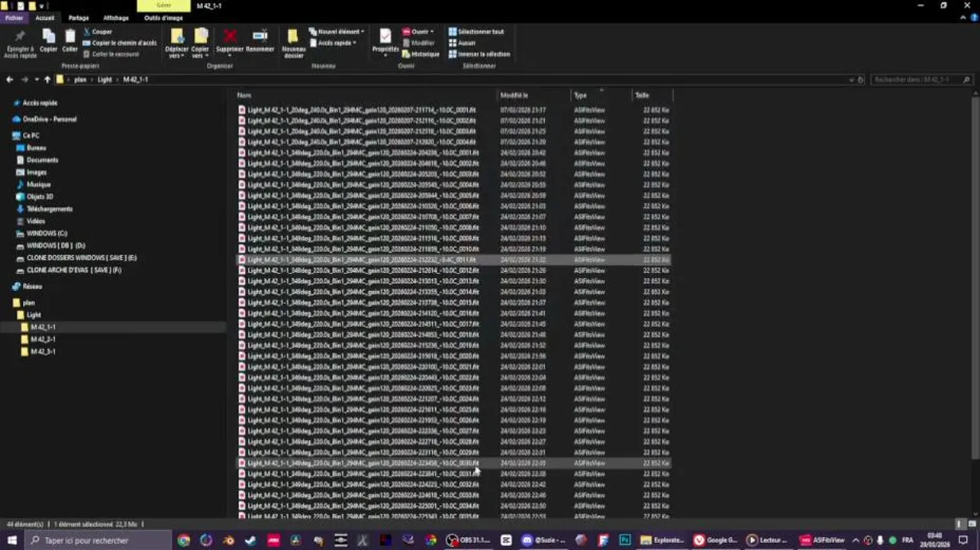This screenshot has height=550, width=980.
Task: Expand the Nouvel élément dropdown
Action: coord(337,32)
